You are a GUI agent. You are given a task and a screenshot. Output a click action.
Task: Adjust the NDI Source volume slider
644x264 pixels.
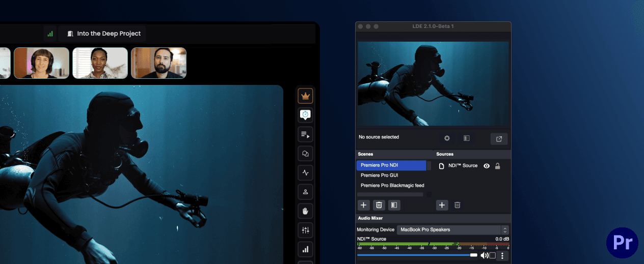[x=417, y=255]
